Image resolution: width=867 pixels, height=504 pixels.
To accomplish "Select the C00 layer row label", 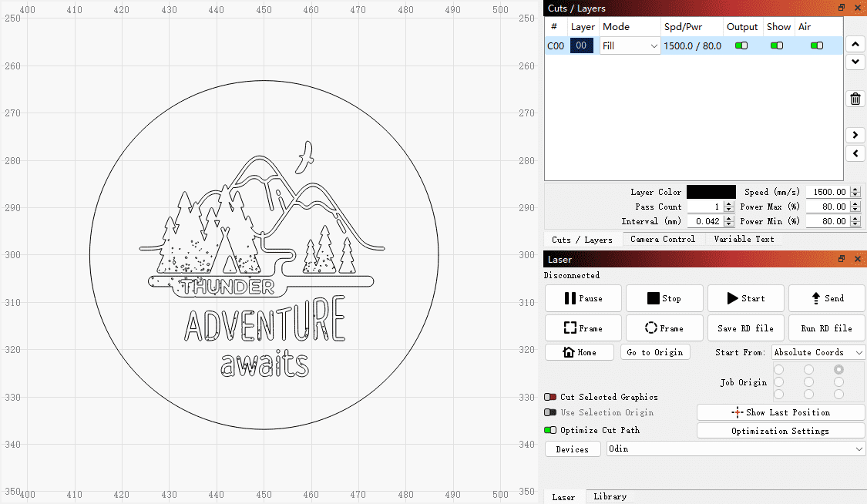I will click(556, 45).
